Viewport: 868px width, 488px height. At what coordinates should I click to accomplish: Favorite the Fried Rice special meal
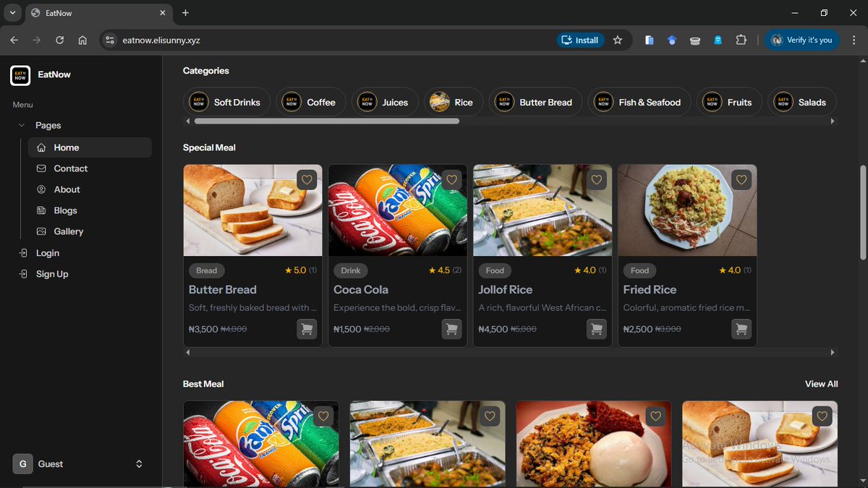pos(741,180)
